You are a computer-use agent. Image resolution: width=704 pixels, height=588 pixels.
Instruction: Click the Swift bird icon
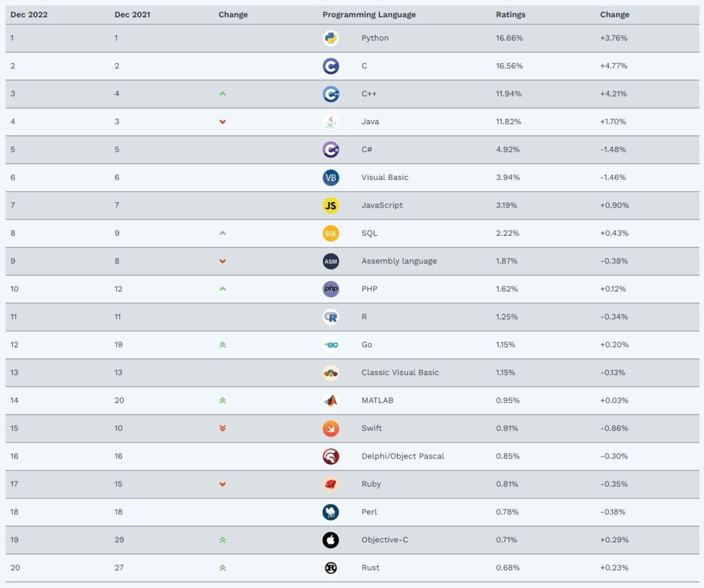[331, 428]
